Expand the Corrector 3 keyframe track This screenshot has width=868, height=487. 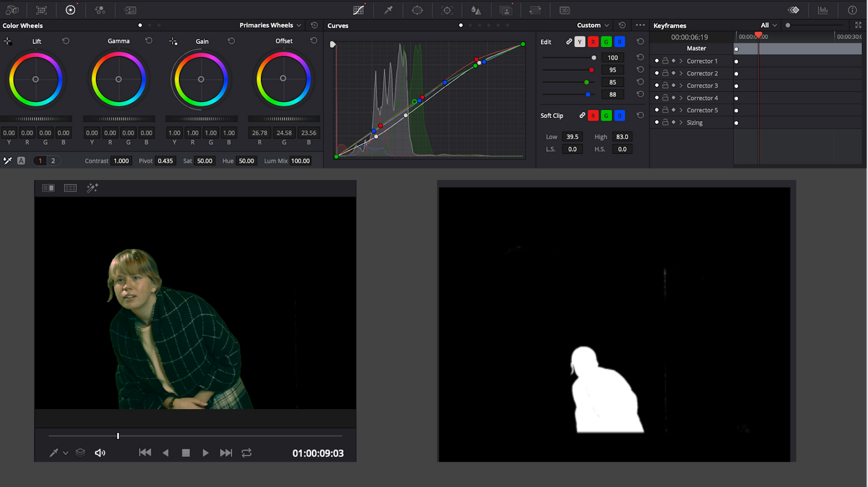pos(681,86)
